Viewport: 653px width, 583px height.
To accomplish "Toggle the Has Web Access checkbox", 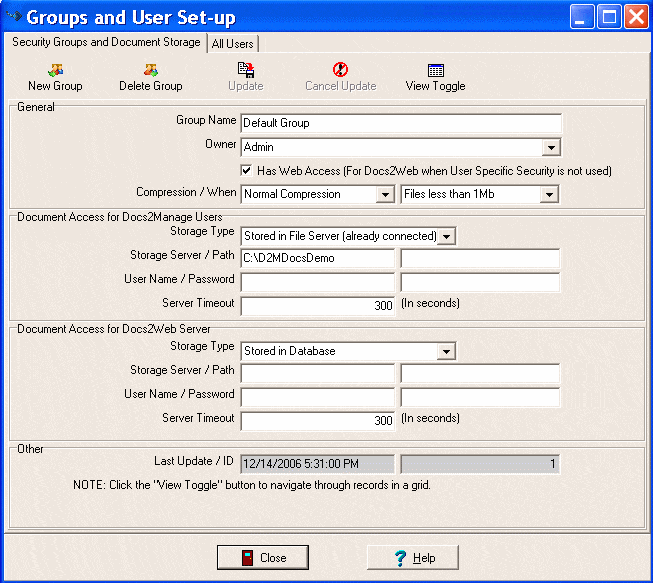I will tap(247, 171).
